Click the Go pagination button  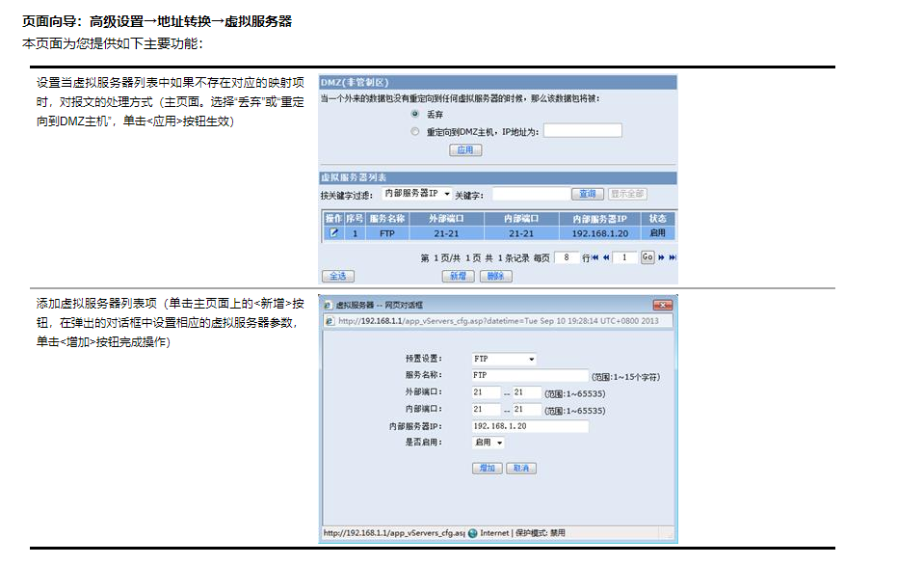click(x=647, y=257)
